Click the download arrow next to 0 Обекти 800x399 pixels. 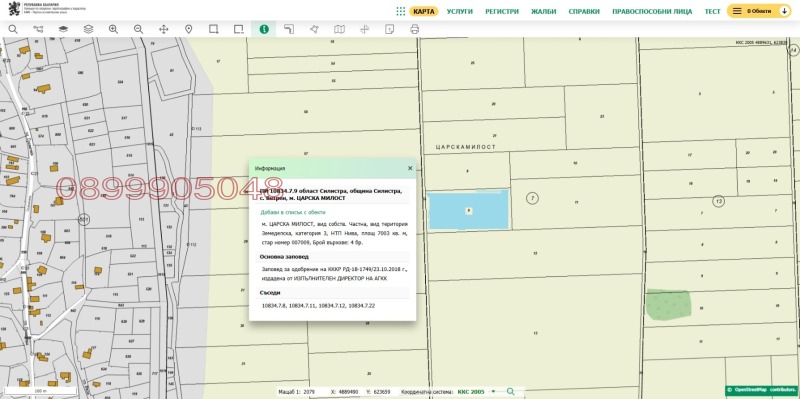(785, 11)
